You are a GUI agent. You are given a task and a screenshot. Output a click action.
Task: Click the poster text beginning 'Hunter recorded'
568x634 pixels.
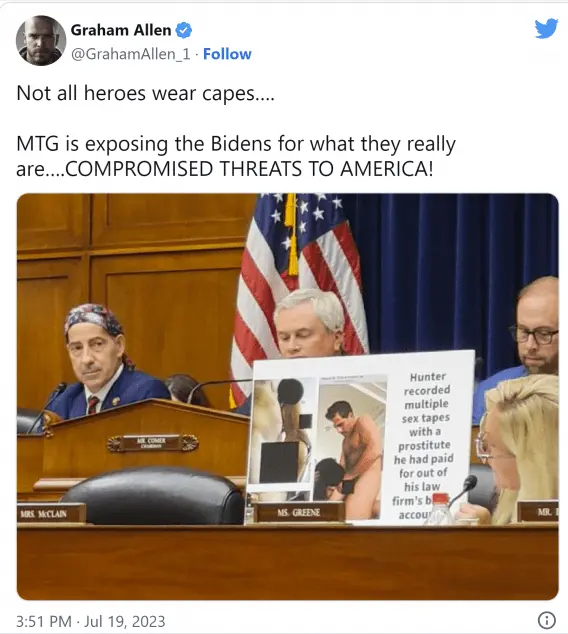(x=424, y=445)
